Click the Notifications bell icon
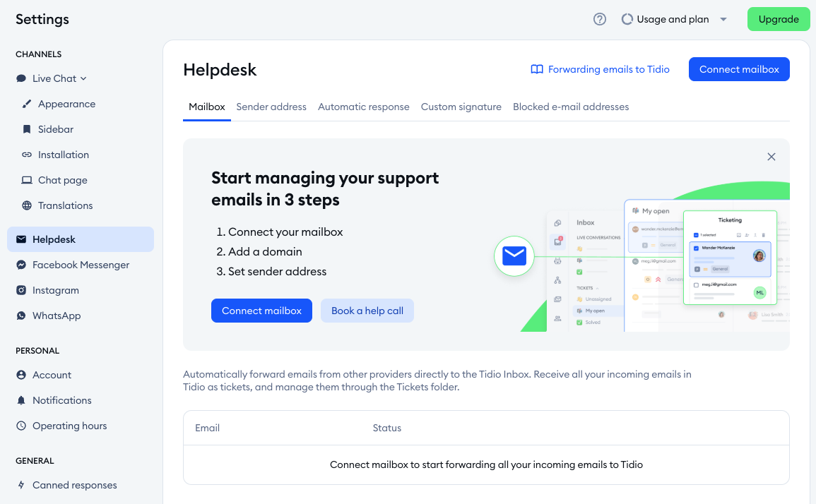The width and height of the screenshot is (816, 504). pos(21,400)
